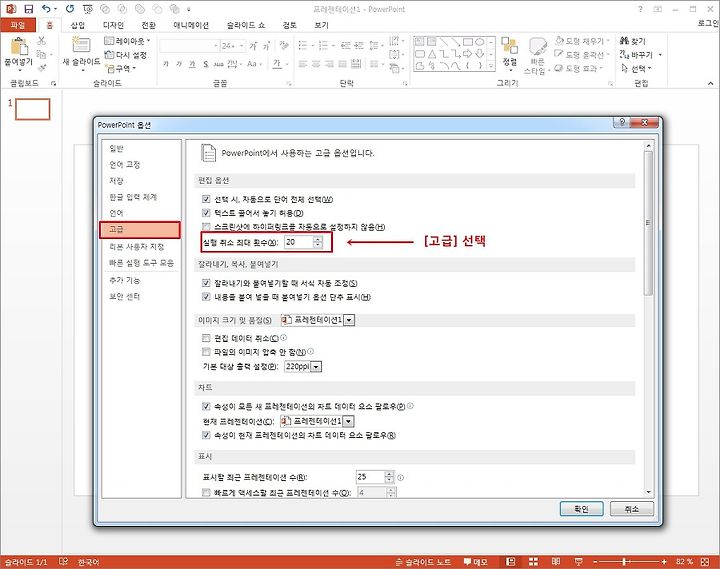Click the zoom in plus button

pos(664,561)
